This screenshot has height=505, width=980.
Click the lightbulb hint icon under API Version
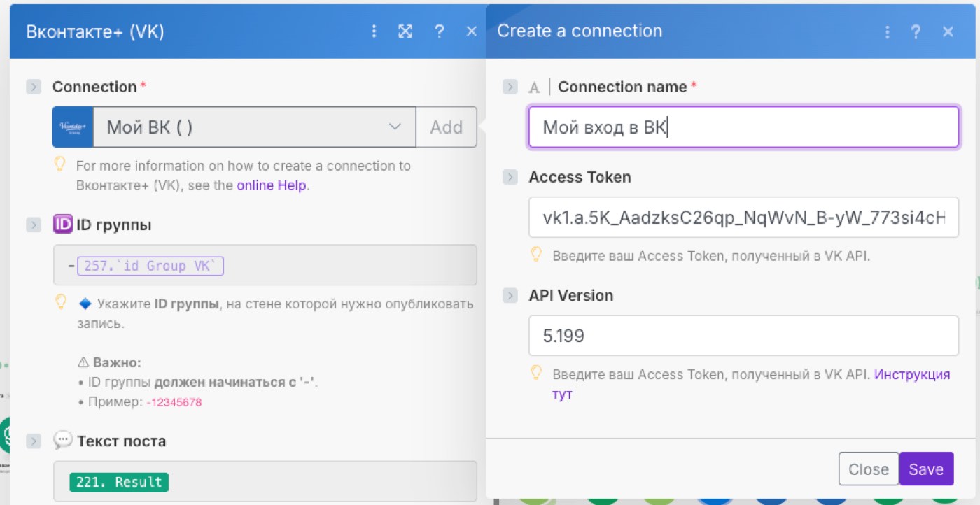click(536, 373)
